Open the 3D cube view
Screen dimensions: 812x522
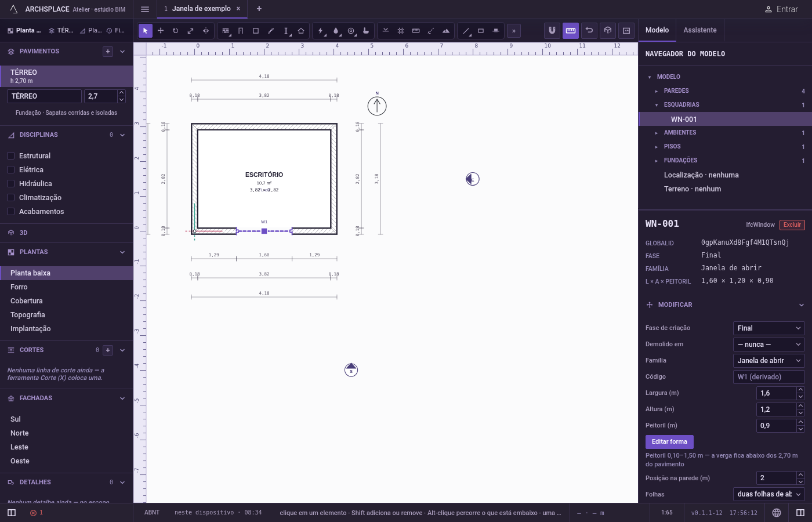(608, 30)
